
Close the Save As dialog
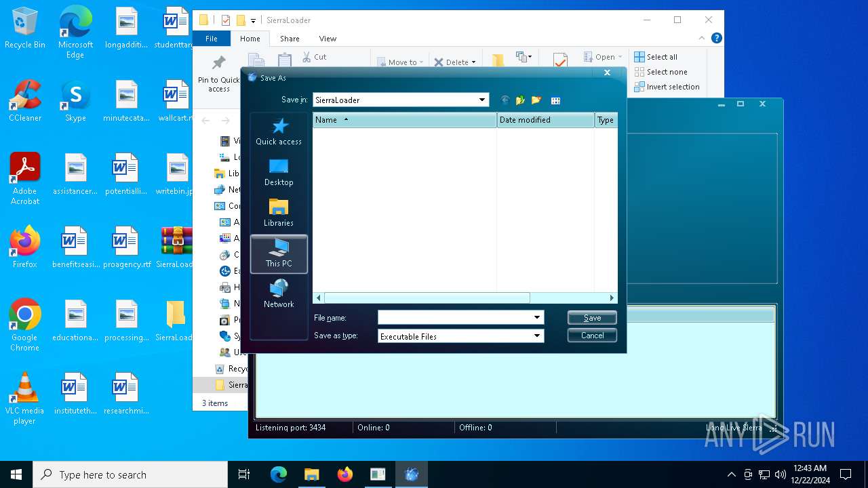click(x=607, y=73)
